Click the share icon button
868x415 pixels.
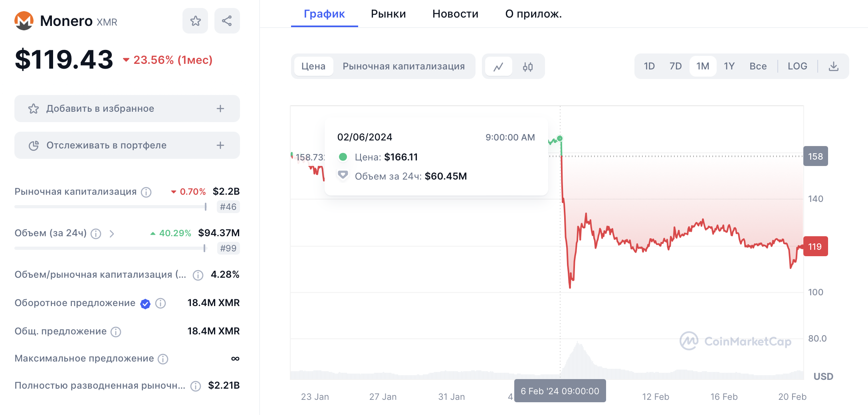click(x=227, y=21)
